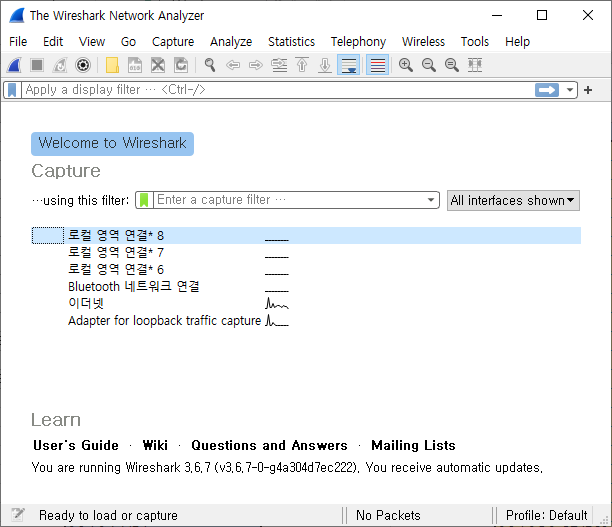Go back to previous packet arrow
The image size is (612, 527).
[x=233, y=65]
